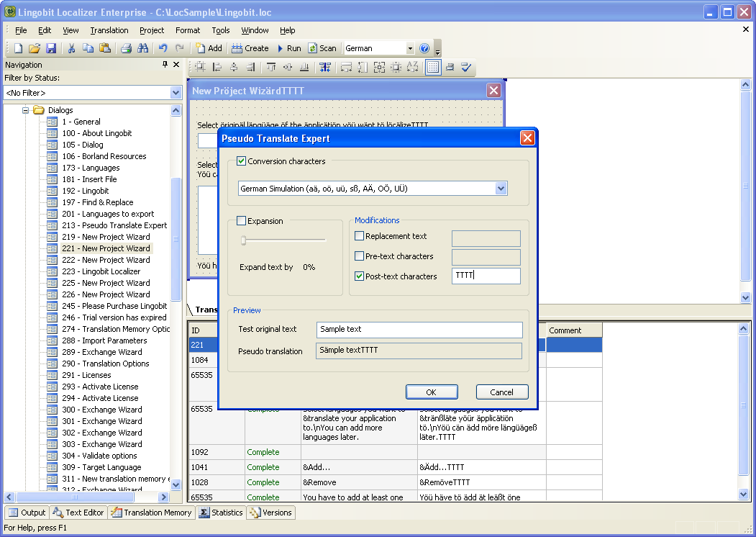
Task: Click the Redo arrow icon
Action: click(x=179, y=48)
